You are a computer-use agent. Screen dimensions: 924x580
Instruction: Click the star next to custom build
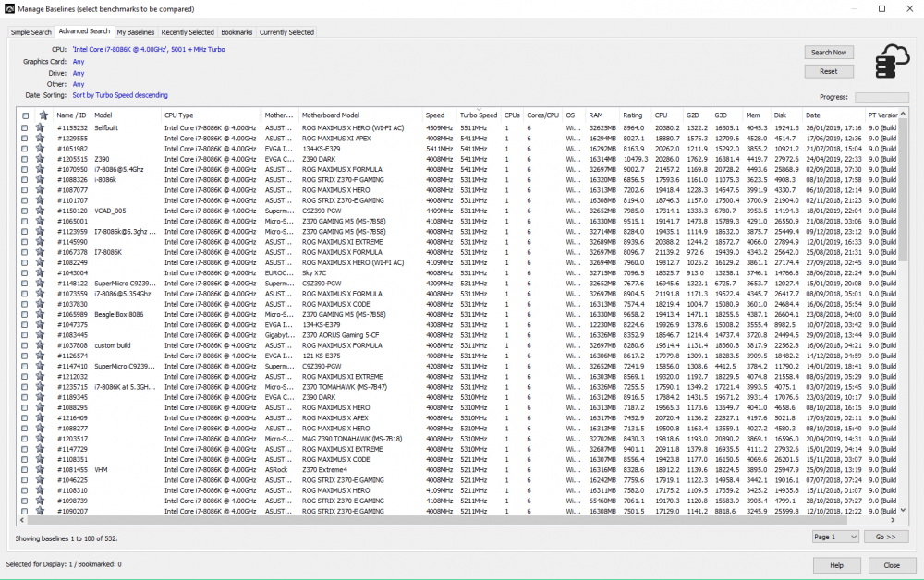(x=40, y=345)
